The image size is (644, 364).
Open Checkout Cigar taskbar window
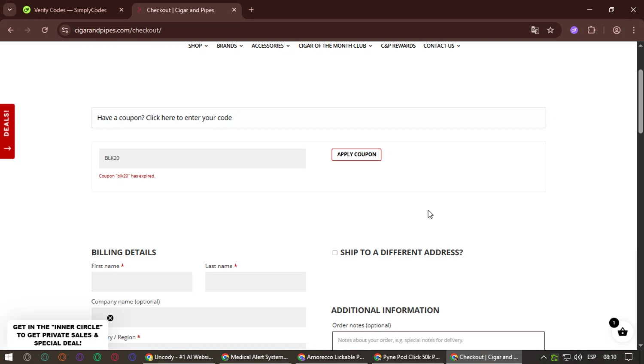point(484,357)
